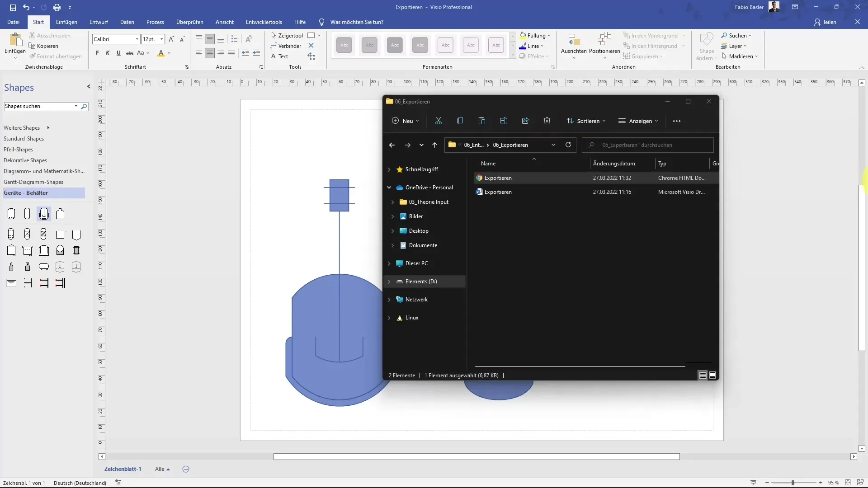
Task: Open the Ausrichten alignment tool
Action: pos(574,46)
